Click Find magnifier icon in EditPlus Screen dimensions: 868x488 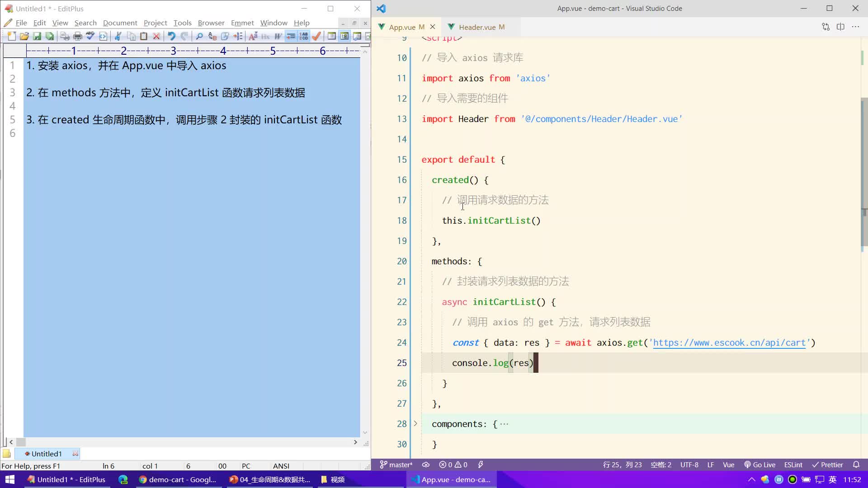coord(199,36)
